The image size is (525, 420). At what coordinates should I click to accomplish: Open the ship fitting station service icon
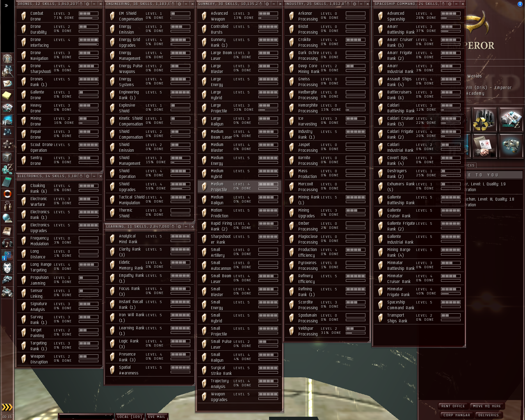coord(511,146)
